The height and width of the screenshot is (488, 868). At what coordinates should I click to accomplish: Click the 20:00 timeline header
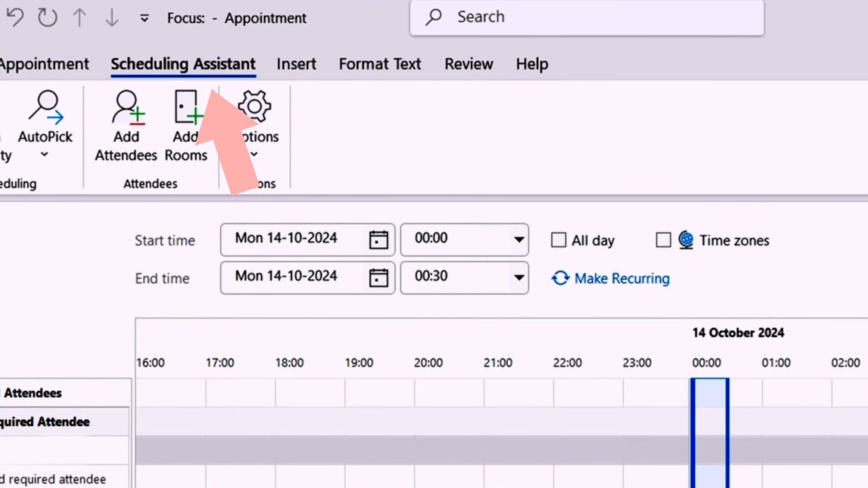click(428, 362)
